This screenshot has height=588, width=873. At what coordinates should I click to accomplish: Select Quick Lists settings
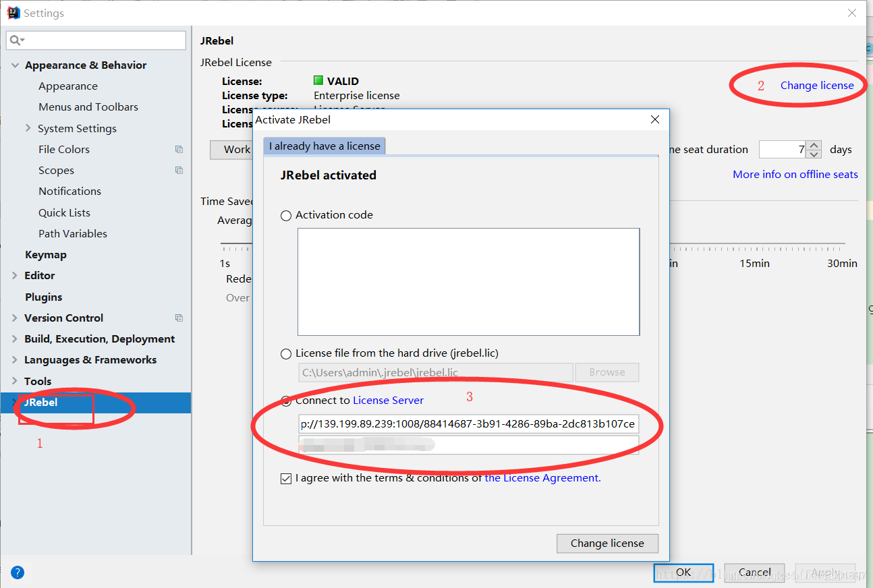pos(64,213)
